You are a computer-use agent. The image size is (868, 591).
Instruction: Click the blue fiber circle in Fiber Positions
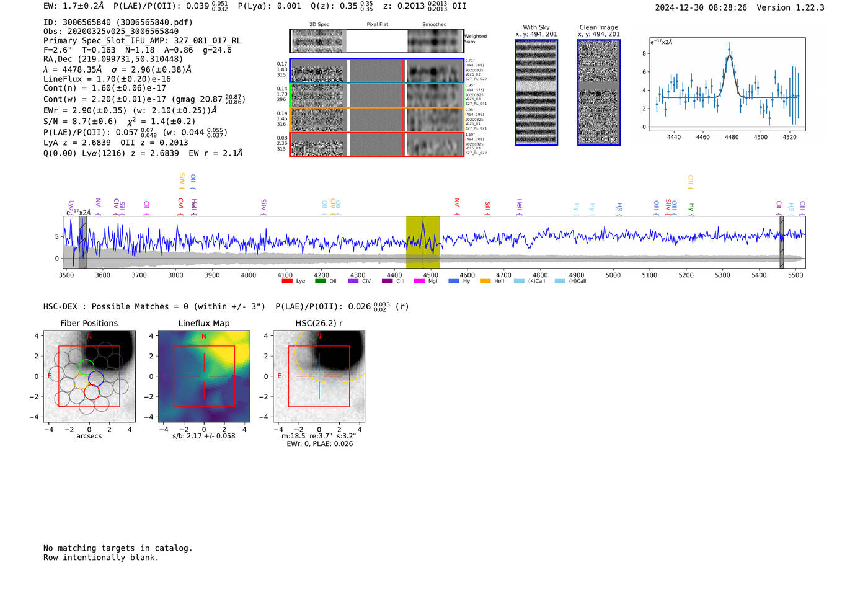click(95, 378)
